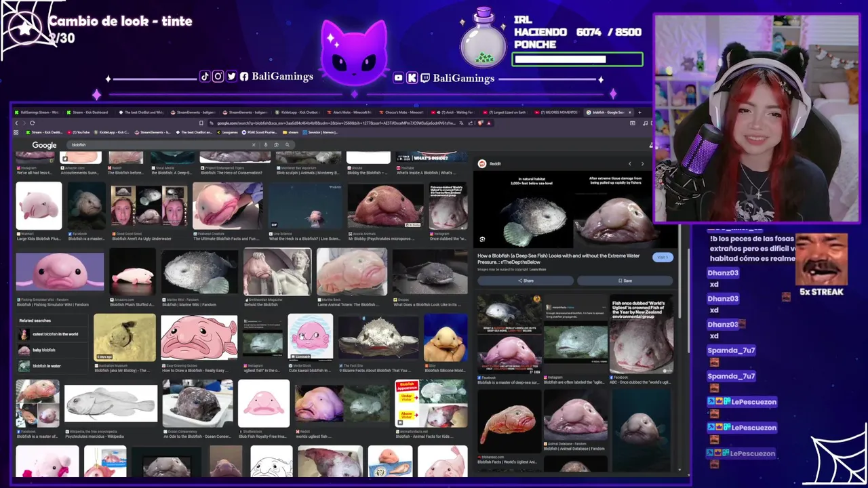Open Stream - Kick Dashboard bookmark
The width and height of the screenshot is (868, 488).
(x=44, y=132)
